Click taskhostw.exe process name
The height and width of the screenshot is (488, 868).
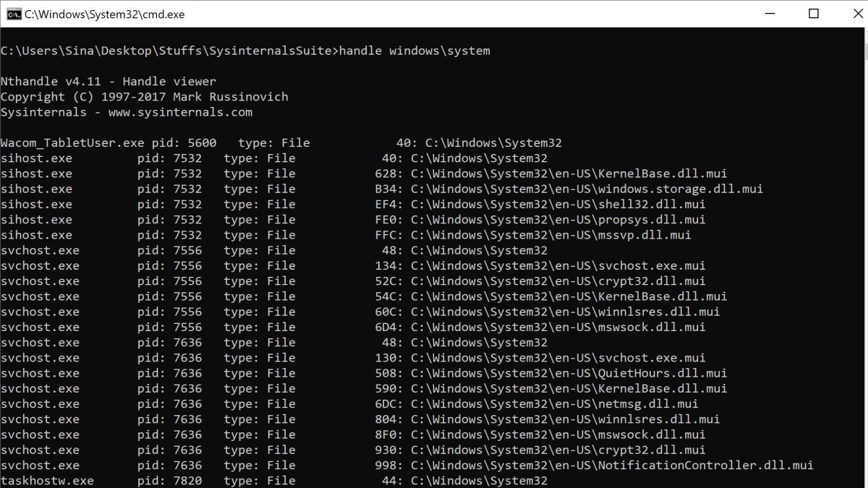pos(47,481)
